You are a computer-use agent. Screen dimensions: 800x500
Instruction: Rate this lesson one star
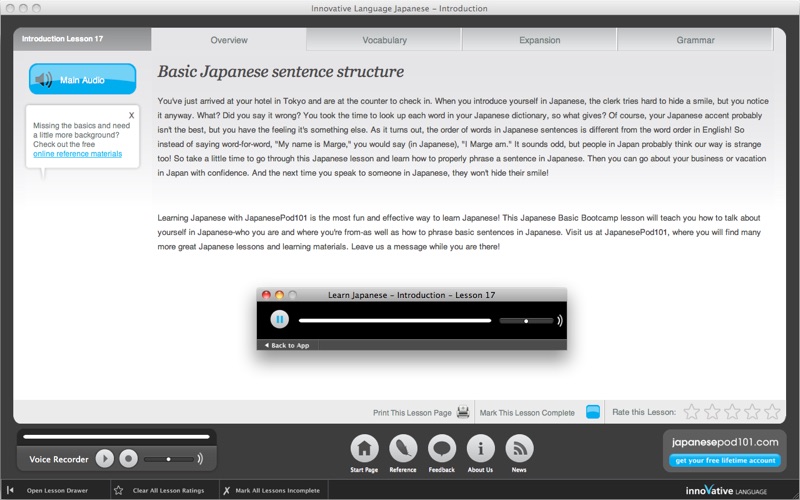point(691,412)
